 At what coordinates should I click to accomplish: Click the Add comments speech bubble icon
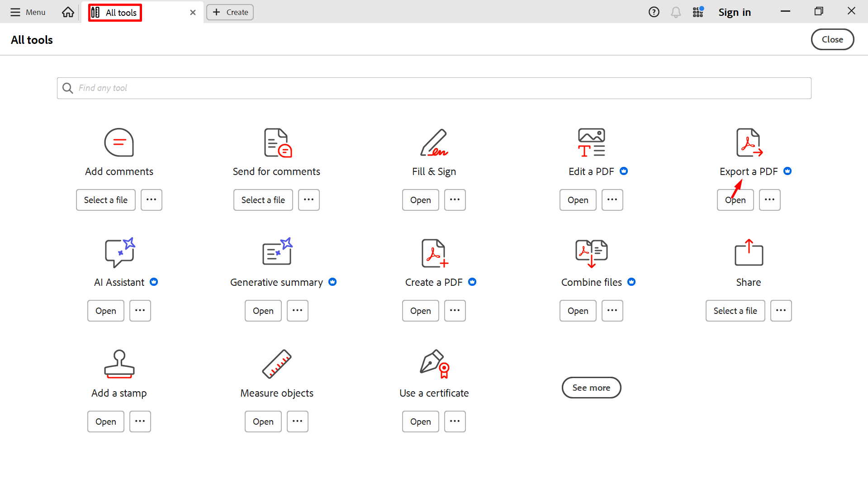click(119, 142)
